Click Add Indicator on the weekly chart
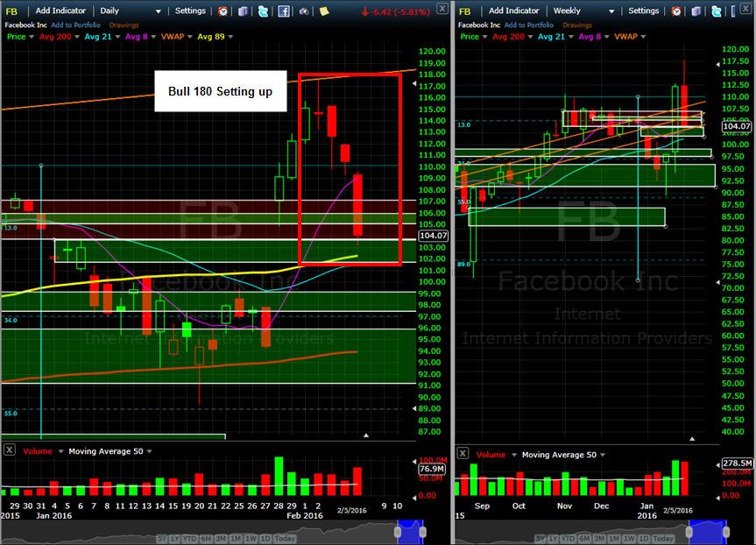The image size is (756, 545). coord(513,11)
